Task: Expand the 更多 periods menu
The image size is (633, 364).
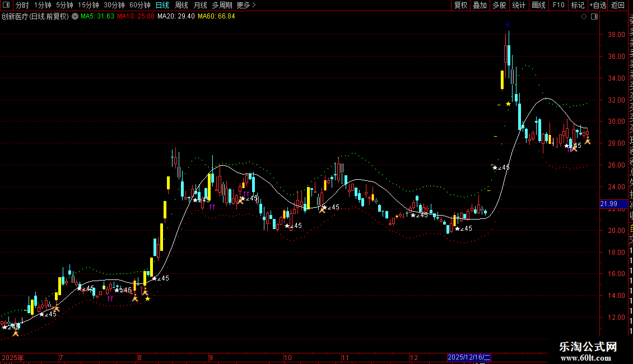Action: point(246,5)
